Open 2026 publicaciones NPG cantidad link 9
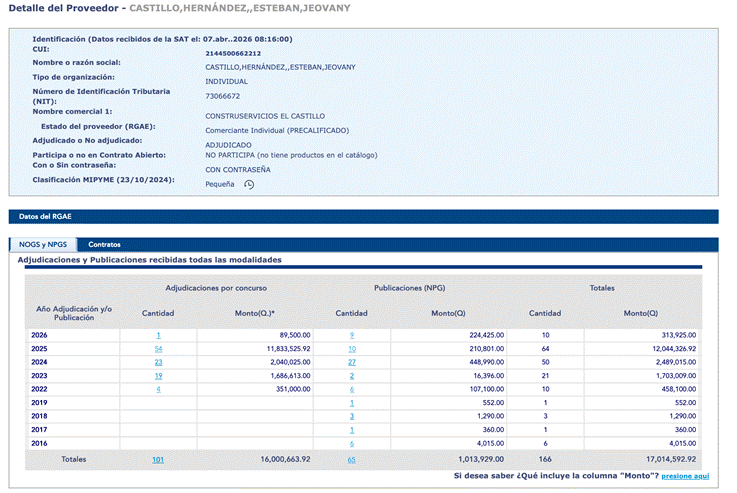 352,336
